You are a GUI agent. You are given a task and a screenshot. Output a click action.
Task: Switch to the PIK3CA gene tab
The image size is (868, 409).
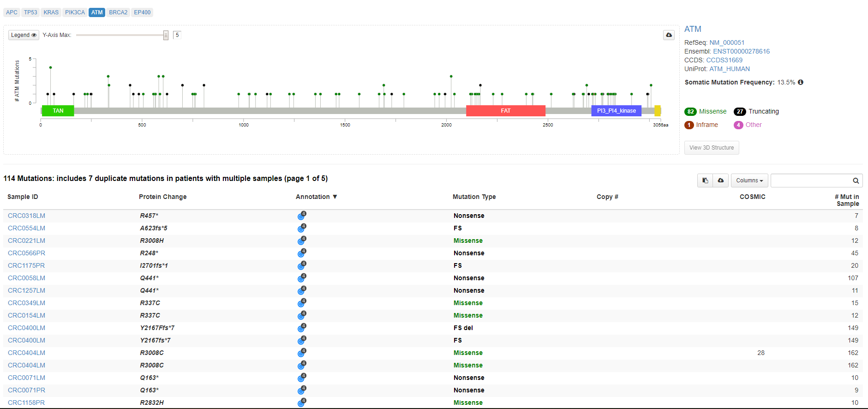tap(75, 12)
